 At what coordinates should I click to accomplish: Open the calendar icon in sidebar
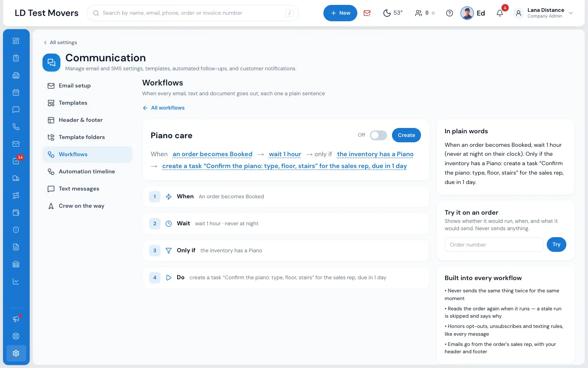coord(16,92)
